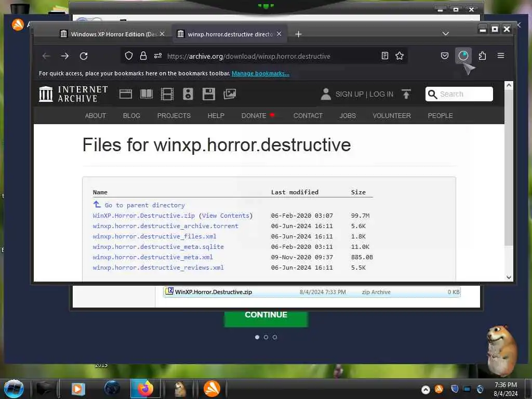Open winxp.horror.destructive_files.xml link
Screen dimensions: 532x399
pos(154,236)
